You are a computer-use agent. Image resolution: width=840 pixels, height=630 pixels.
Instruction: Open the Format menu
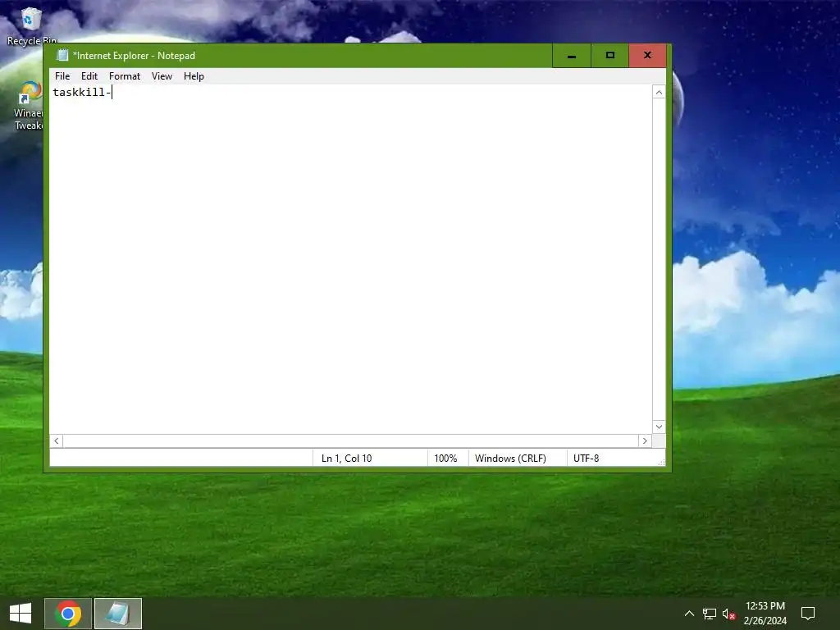[x=125, y=76]
